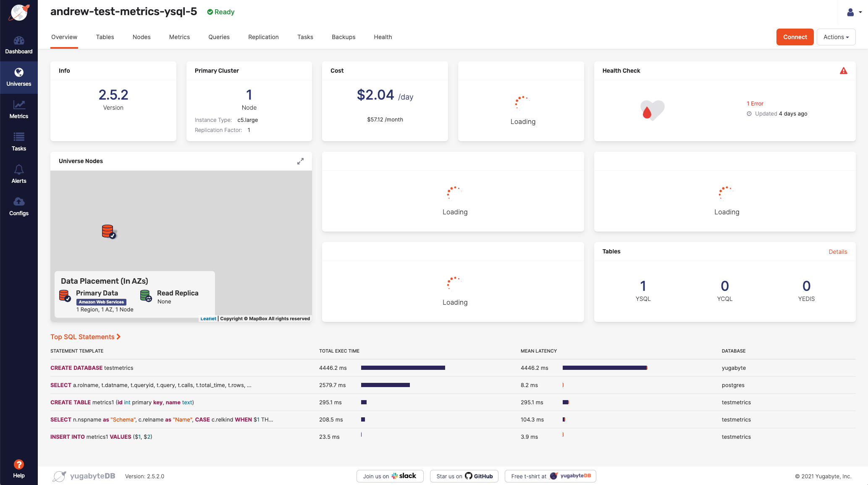868x485 pixels.
Task: Select the Dashboard icon in sidebar
Action: [19, 43]
